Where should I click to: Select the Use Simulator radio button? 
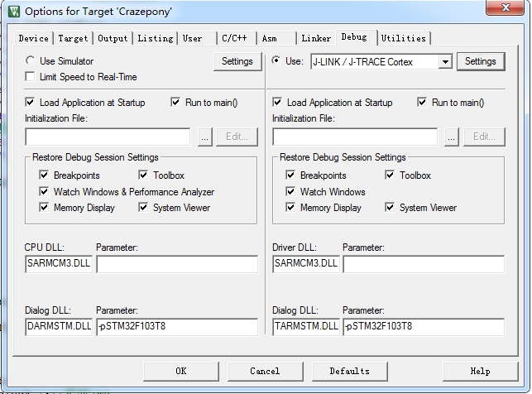tap(31, 61)
